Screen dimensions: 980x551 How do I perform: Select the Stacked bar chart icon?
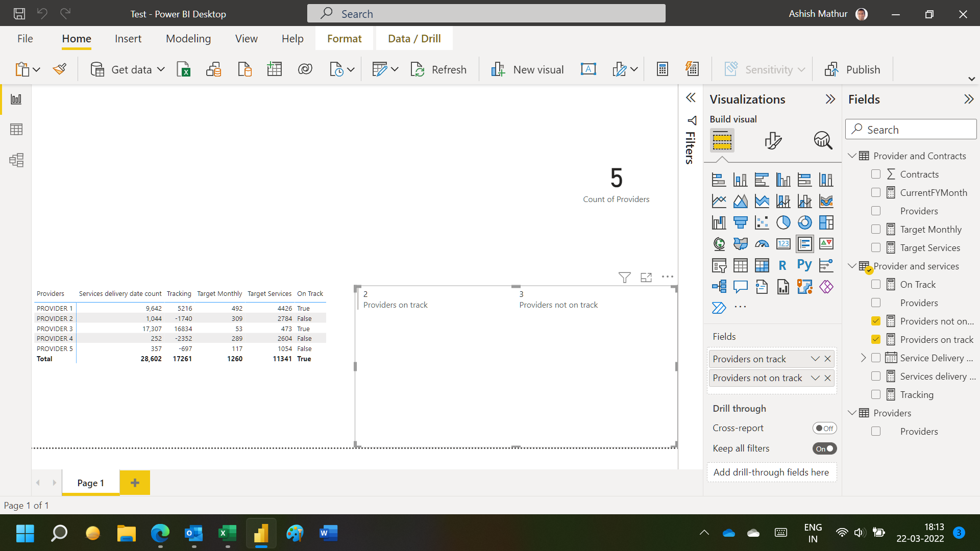[719, 180]
